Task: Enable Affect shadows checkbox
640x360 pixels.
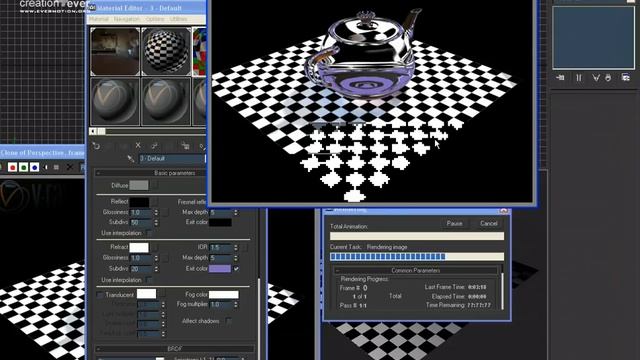Action: point(228,321)
